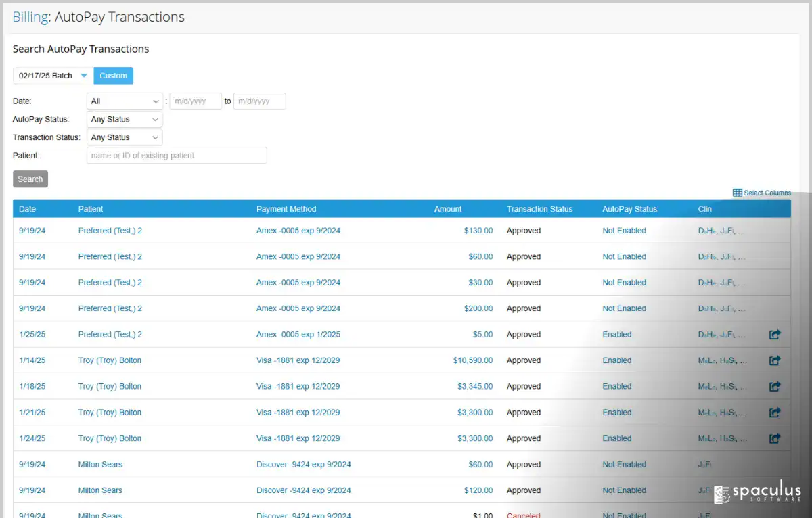Click the gray Search button
This screenshot has height=518, width=812.
coord(30,179)
